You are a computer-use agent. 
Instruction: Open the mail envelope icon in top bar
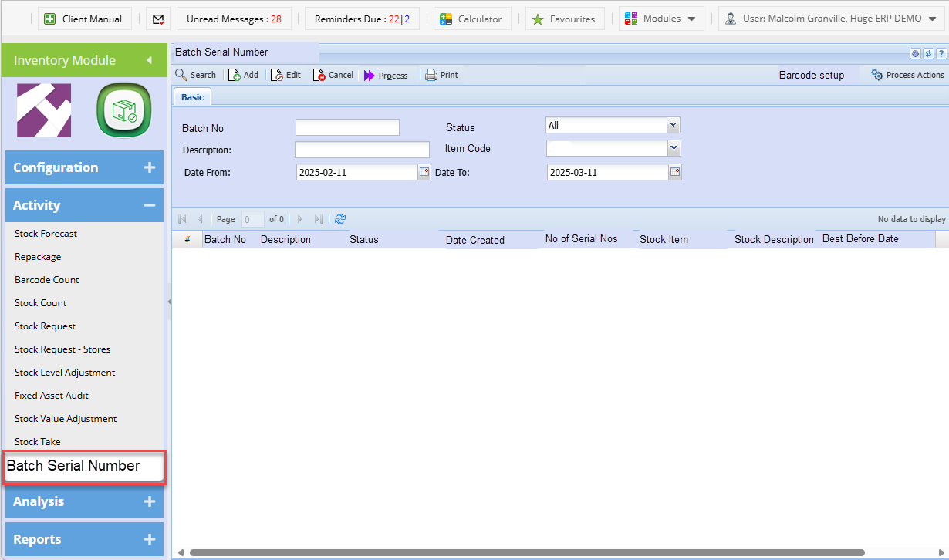click(157, 19)
